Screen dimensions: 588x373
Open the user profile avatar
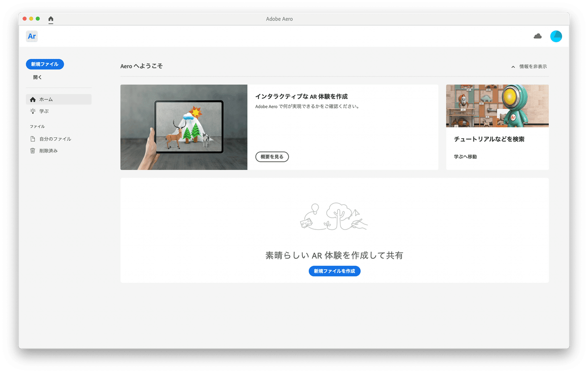556,36
